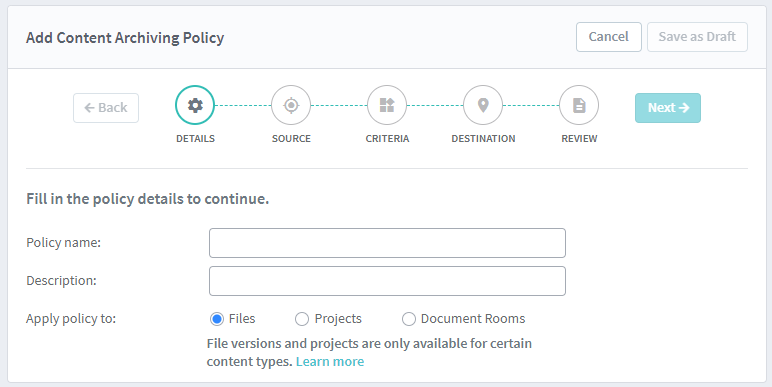Go to the Source target step icon
Image resolution: width=772 pixels, height=387 pixels.
[291, 105]
